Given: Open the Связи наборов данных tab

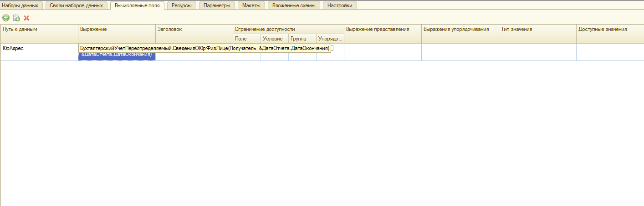Looking at the screenshot, I should (77, 5).
